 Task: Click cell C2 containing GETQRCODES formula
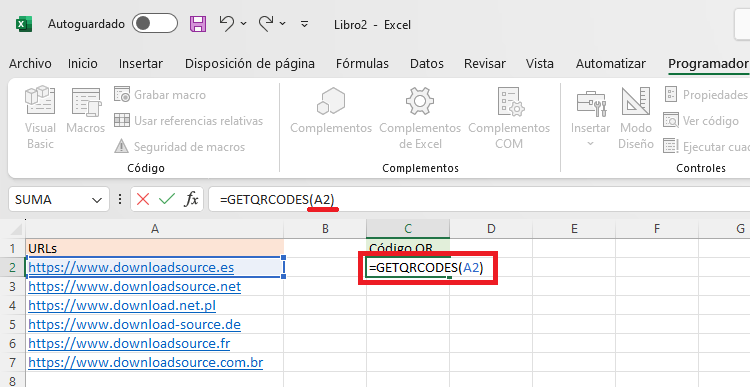(408, 268)
